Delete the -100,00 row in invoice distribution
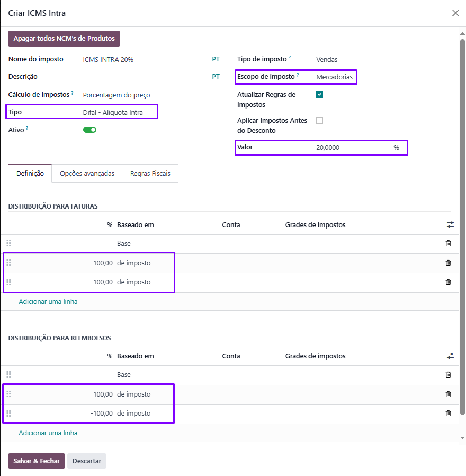Screen dimensions: 466x476 point(448,282)
